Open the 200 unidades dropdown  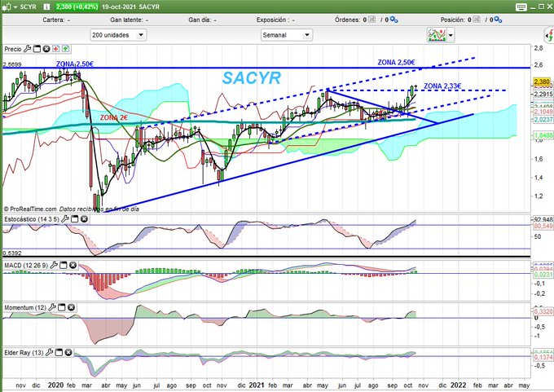[118, 35]
